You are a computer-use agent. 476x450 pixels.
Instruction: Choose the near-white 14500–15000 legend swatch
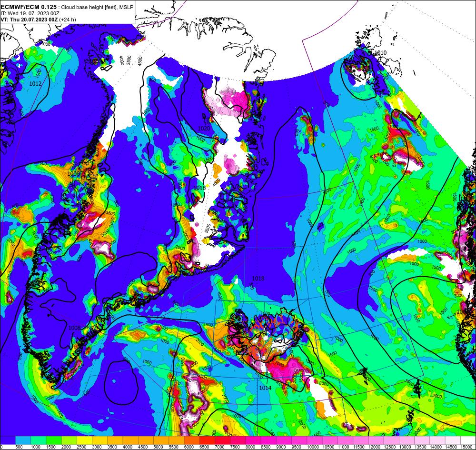[x=453, y=440]
